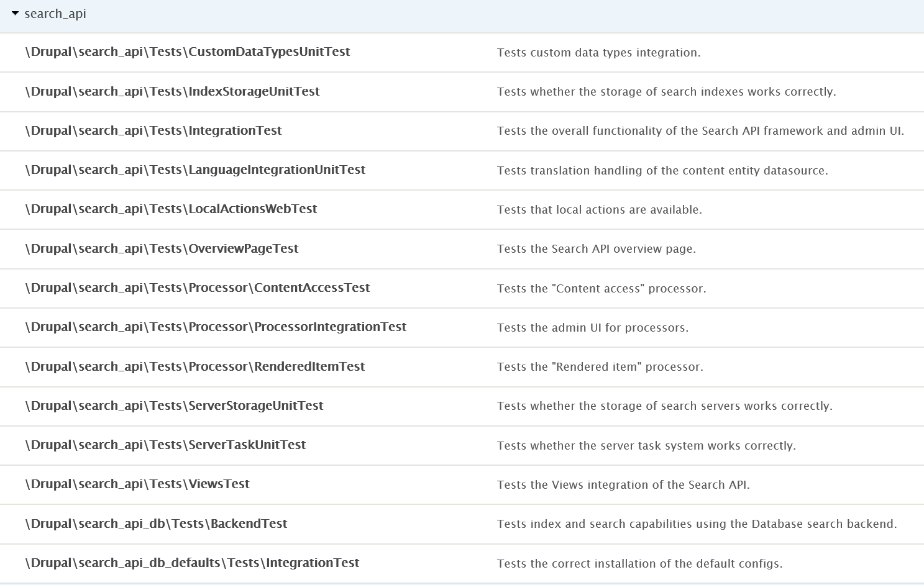
Task: Click description 'Tests the admin UI for processors.'
Action: point(593,328)
